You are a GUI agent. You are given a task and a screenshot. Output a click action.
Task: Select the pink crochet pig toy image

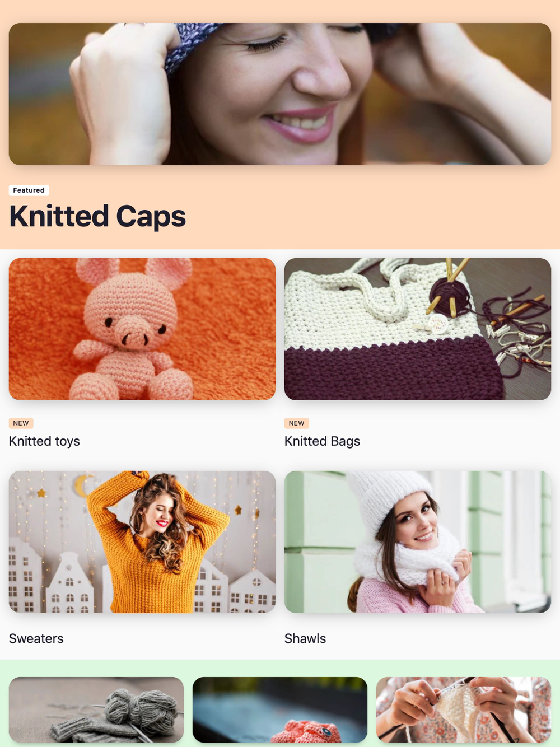point(142,329)
